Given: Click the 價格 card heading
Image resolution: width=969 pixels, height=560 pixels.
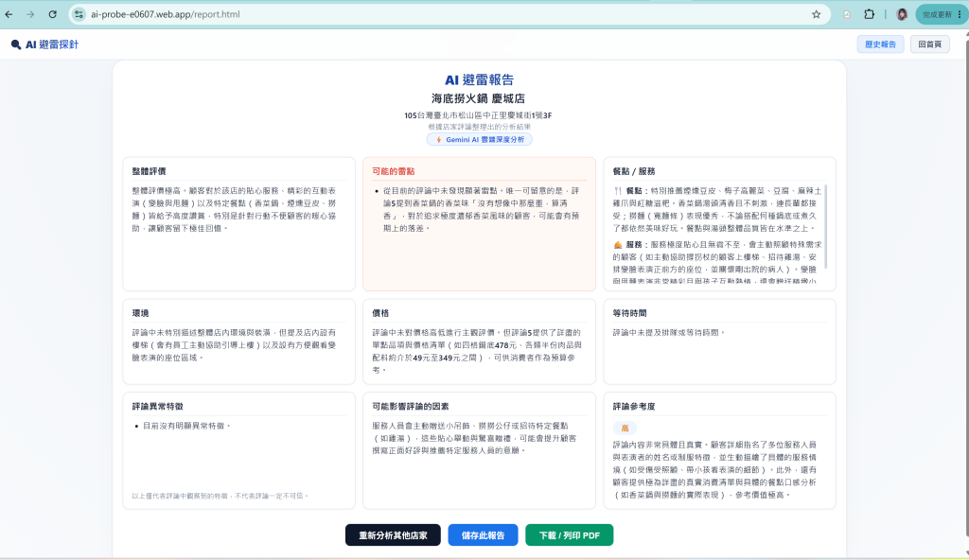Looking at the screenshot, I should [x=380, y=313].
